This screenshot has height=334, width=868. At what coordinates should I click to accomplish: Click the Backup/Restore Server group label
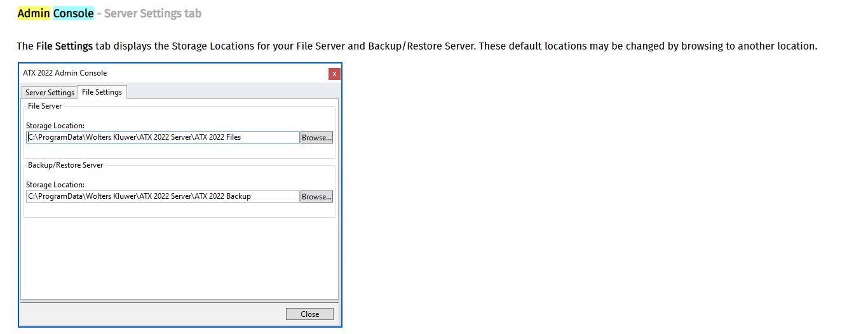65,165
